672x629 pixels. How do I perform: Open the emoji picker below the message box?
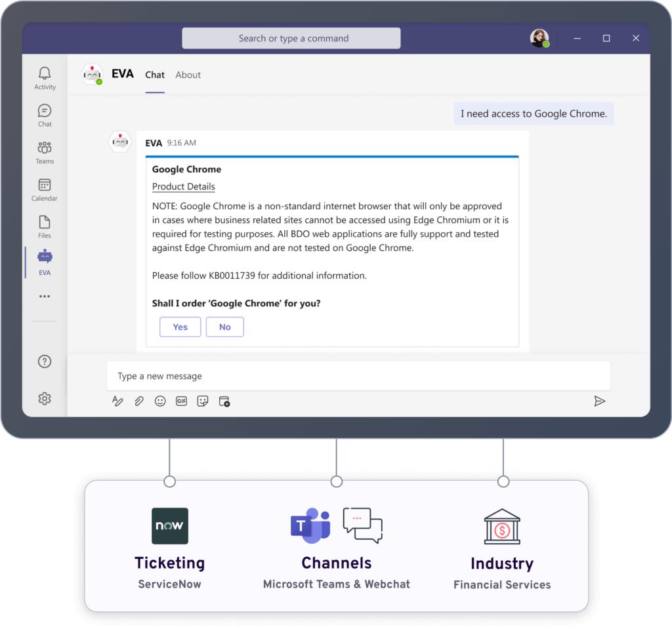160,401
